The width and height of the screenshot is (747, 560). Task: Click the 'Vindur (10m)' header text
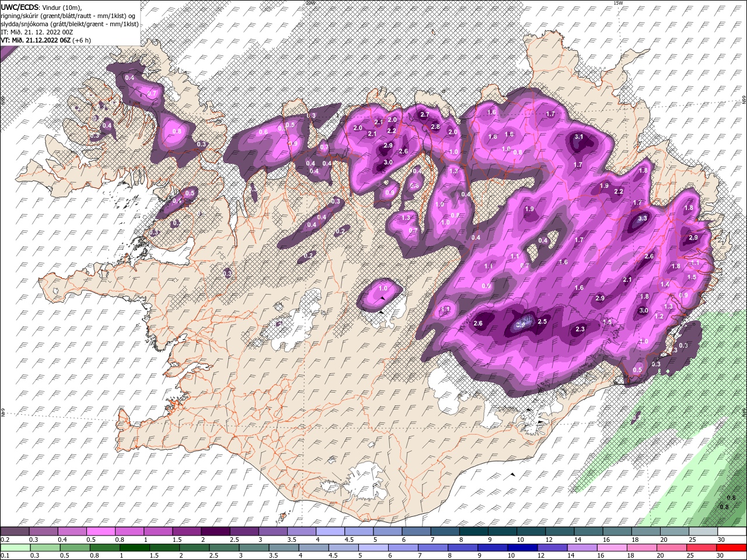pyautogui.click(x=61, y=7)
